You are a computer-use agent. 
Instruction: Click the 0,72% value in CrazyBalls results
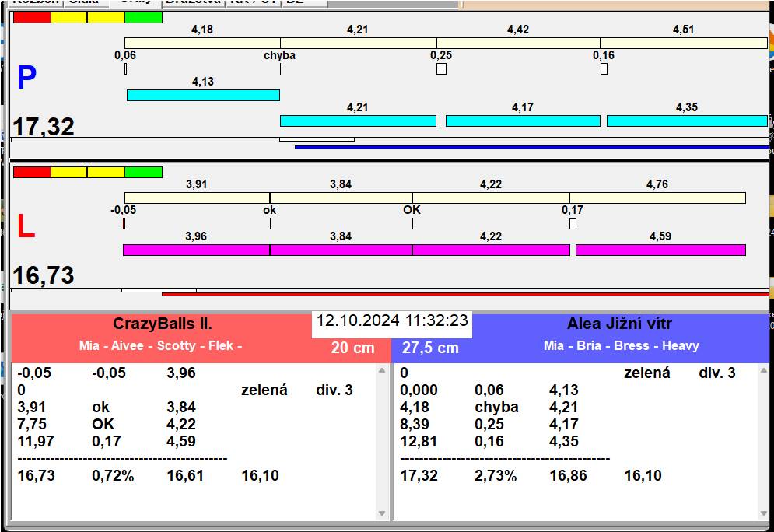click(113, 476)
